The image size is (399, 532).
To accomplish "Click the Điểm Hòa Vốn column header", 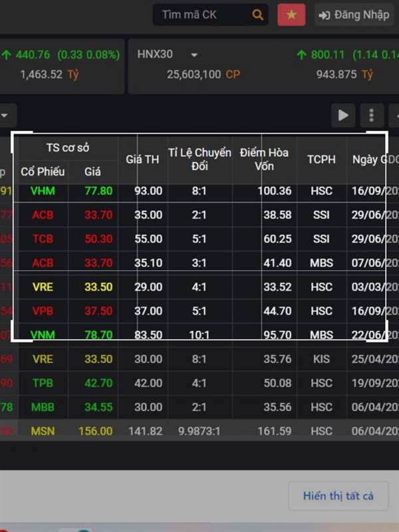I will (264, 160).
